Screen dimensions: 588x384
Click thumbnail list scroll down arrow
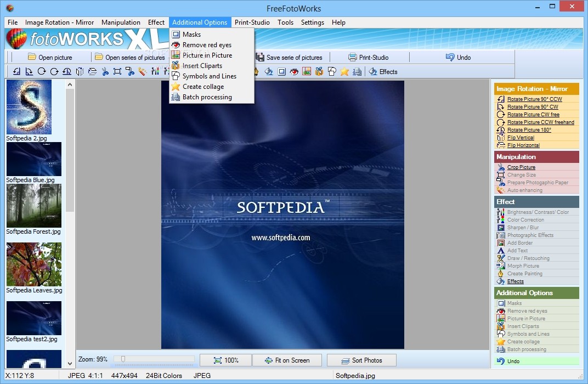[x=70, y=363]
